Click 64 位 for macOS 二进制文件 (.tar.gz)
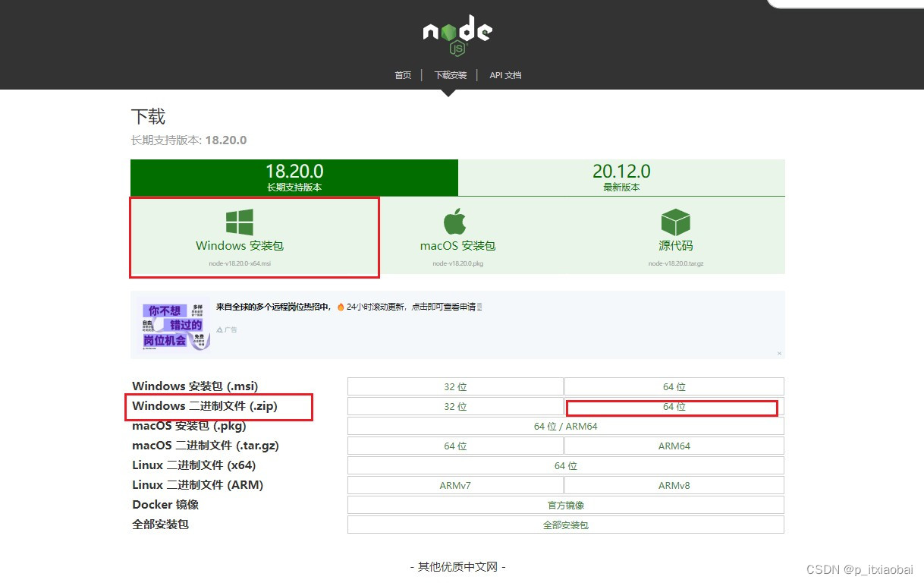924x583 pixels. [x=455, y=446]
